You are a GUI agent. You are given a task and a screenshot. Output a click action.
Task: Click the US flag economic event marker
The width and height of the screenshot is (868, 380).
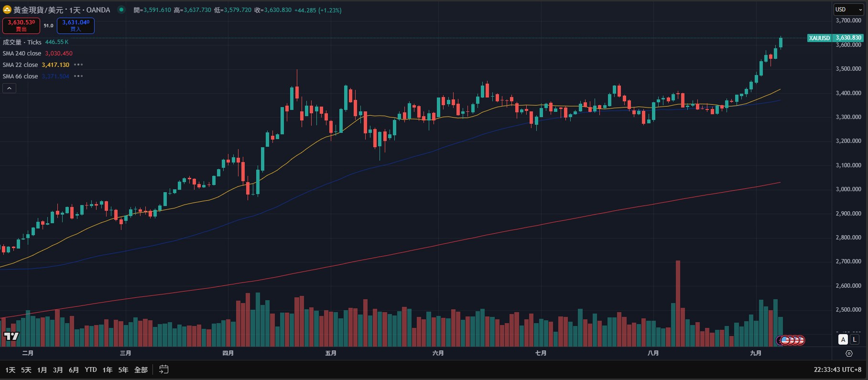tap(785, 340)
